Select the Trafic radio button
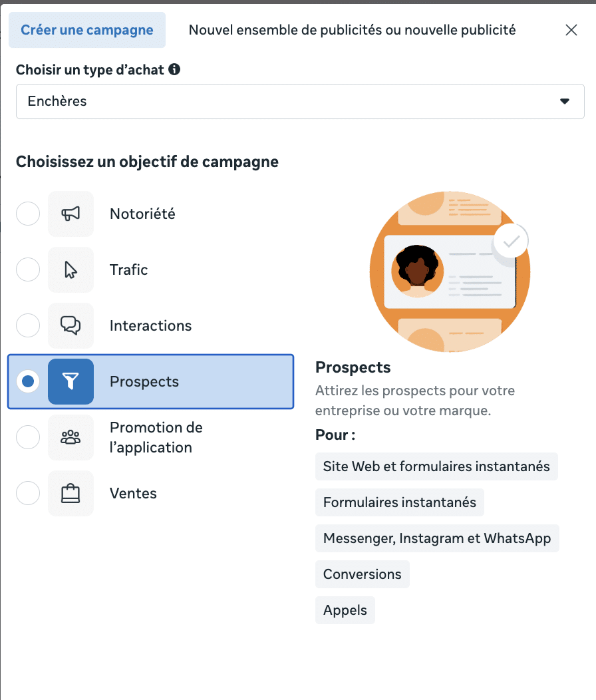 point(27,269)
